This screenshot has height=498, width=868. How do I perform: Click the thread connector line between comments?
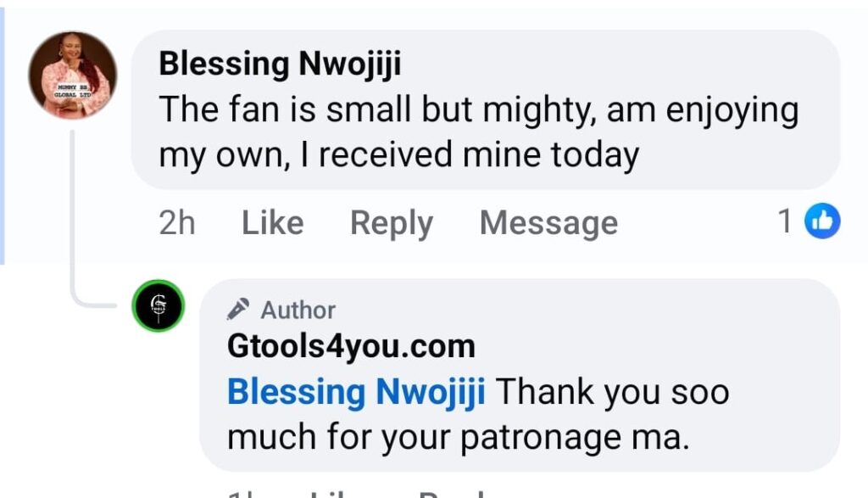tap(75, 221)
